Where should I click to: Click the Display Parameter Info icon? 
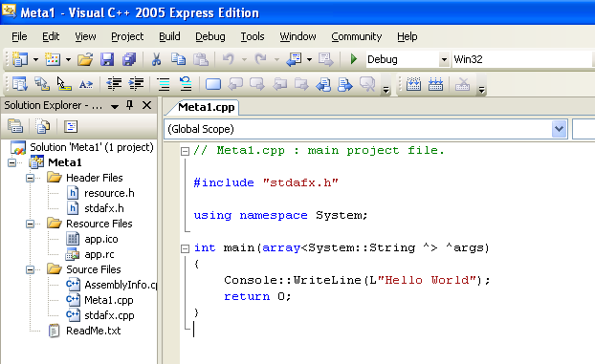(x=42, y=84)
